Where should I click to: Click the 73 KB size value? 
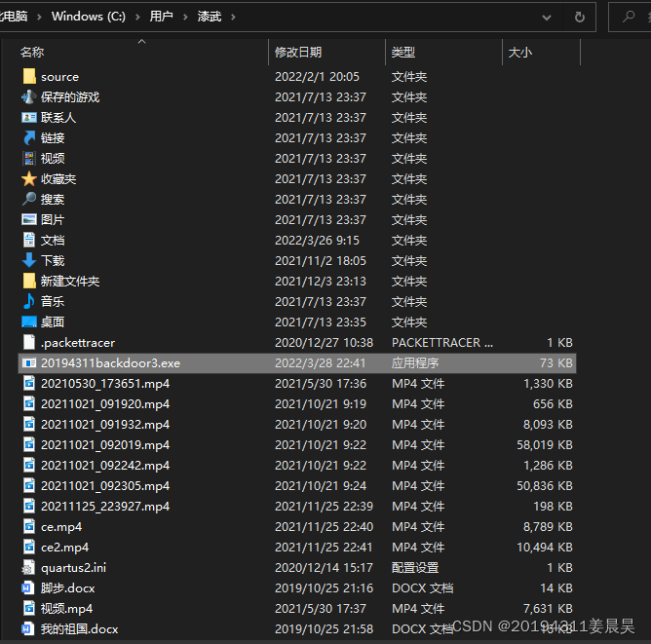[x=555, y=363]
